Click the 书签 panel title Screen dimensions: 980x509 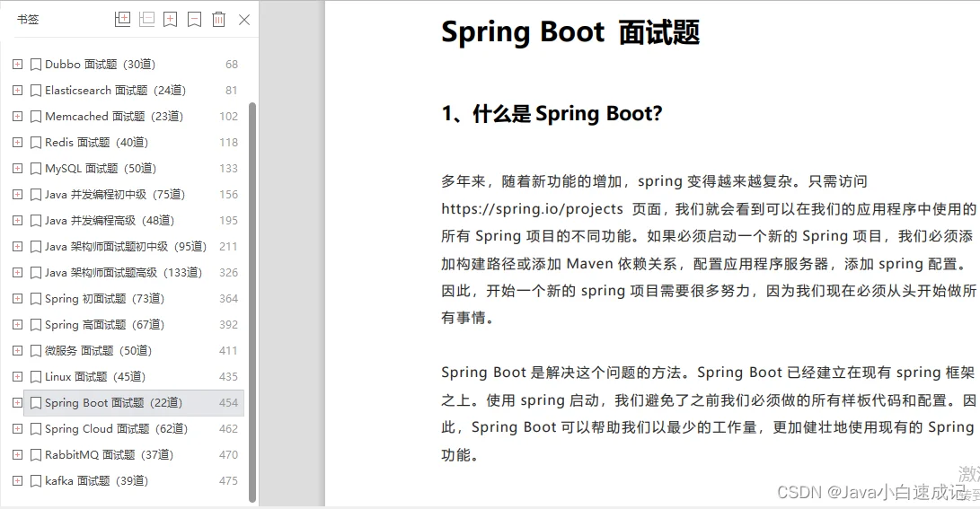point(28,20)
